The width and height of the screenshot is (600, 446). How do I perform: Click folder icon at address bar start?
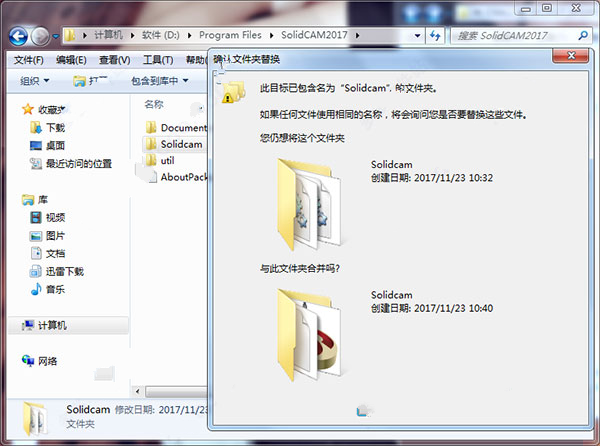click(x=70, y=35)
